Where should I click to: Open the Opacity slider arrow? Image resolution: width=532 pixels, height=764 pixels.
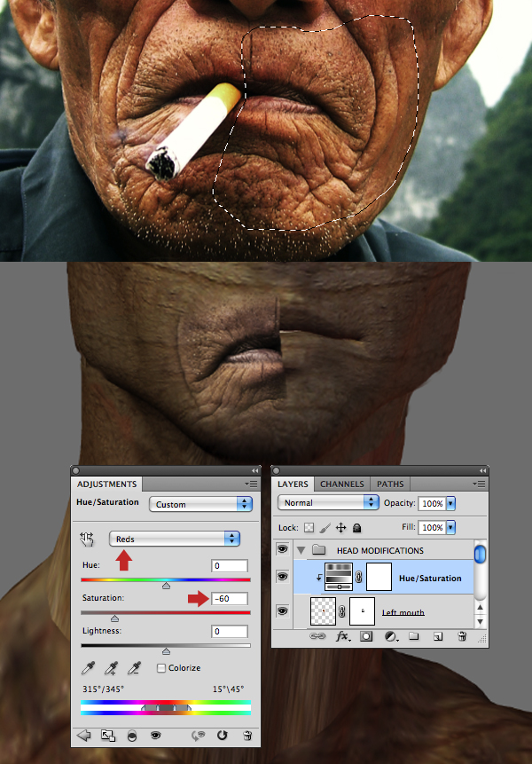tap(450, 503)
